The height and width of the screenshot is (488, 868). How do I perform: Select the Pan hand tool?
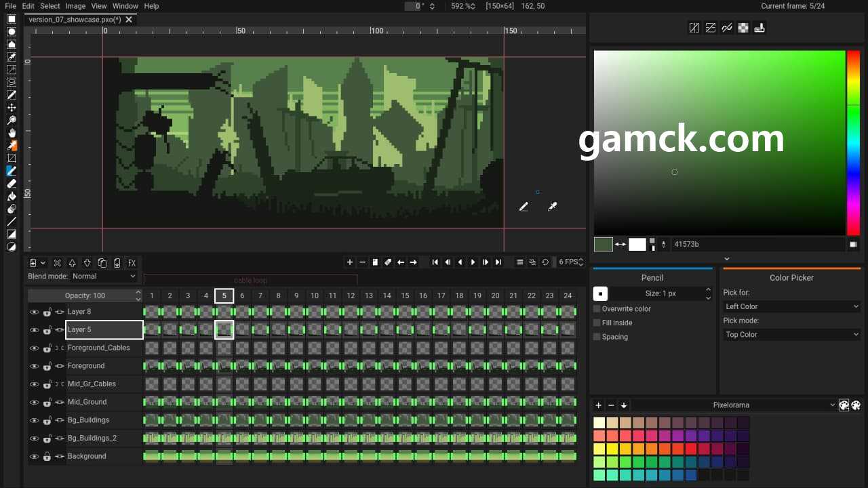coord(12,133)
